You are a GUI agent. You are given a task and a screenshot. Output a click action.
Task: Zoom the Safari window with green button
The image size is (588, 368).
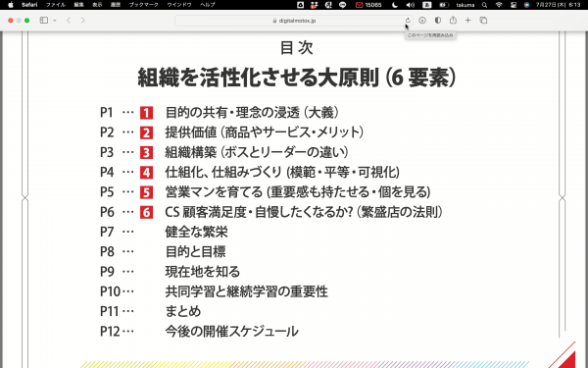tap(27, 21)
